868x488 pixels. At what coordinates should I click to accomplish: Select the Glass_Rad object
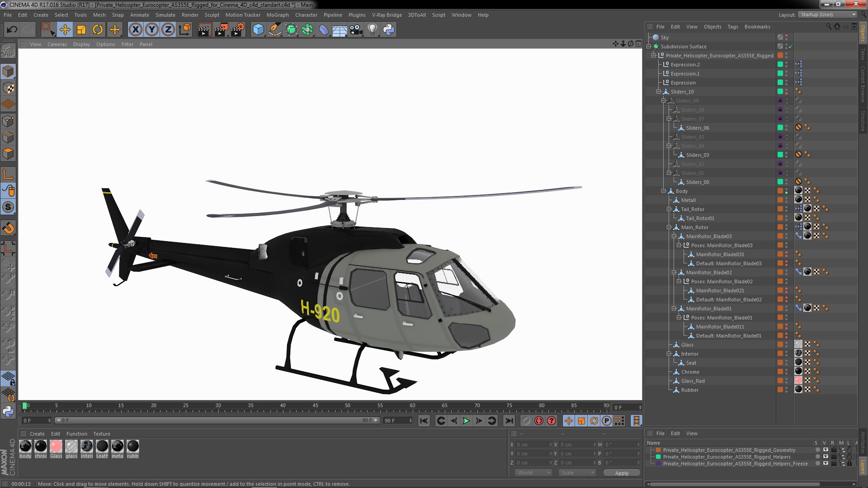[693, 381]
